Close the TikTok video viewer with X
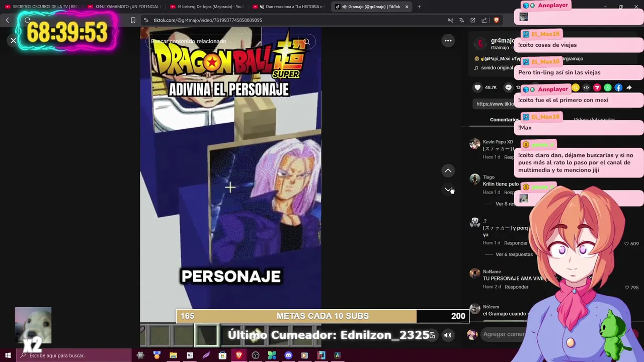This screenshot has height=362, width=644. pos(13,41)
